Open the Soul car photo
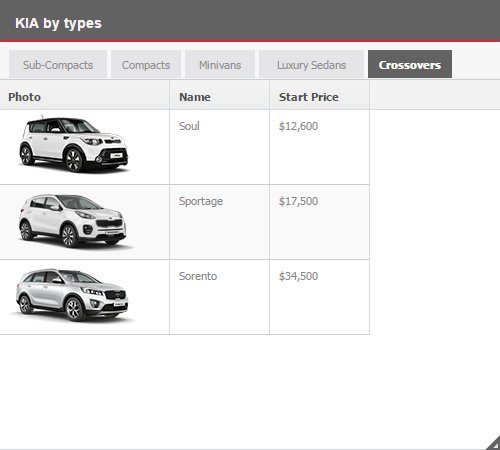Viewport: 500px width, 450px height. click(73, 144)
